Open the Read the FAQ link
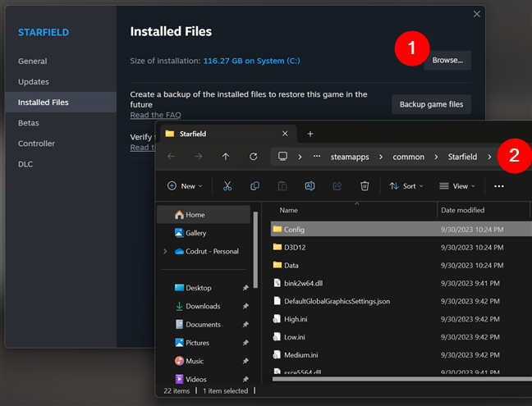Screen dimensions: 532x406 tap(155, 115)
